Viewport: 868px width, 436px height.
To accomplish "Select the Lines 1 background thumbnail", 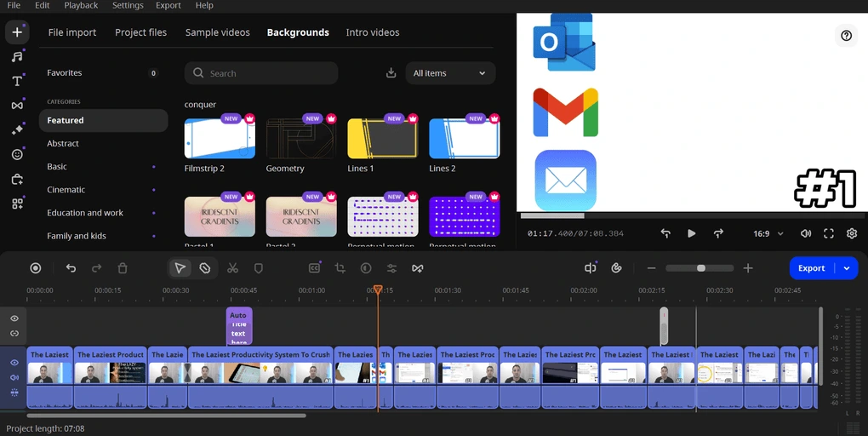I will pos(383,139).
